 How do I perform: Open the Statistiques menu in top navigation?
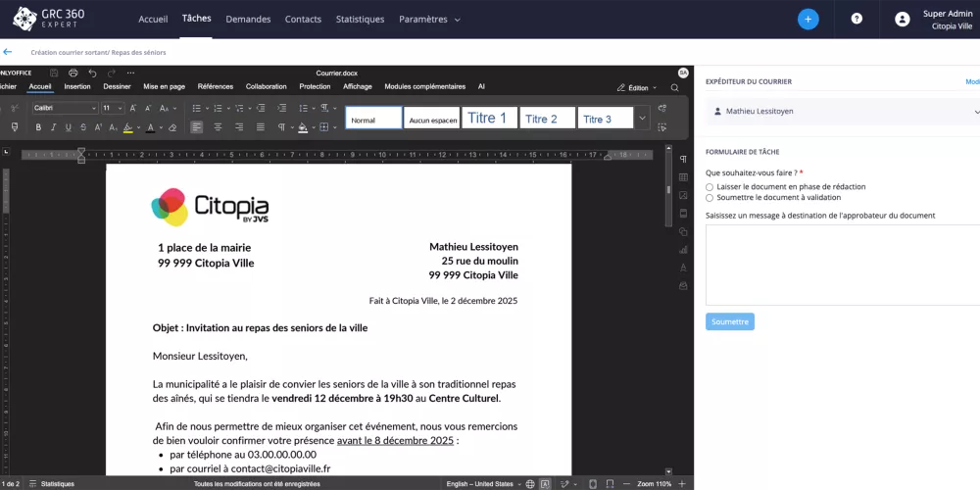tap(360, 20)
